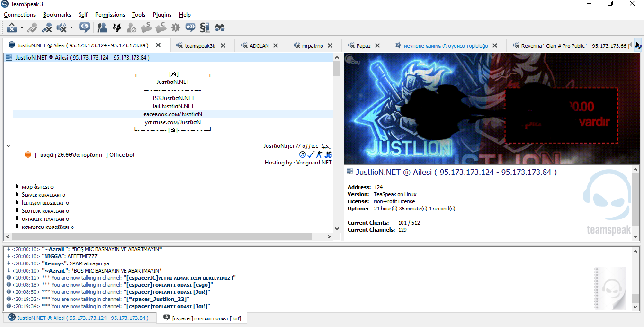Click the channel tree scroll-down arrow

[x=337, y=228]
